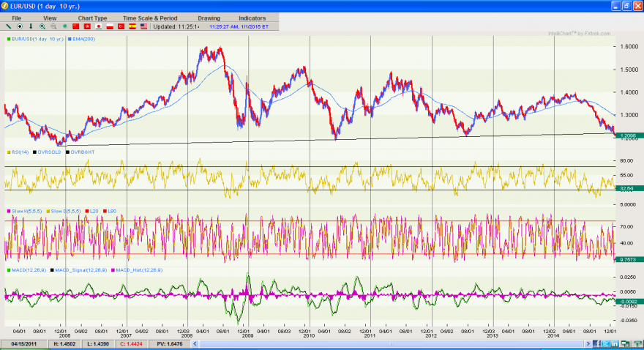The image size is (644, 350).
Task: Open the Chart Type menu
Action: point(92,18)
